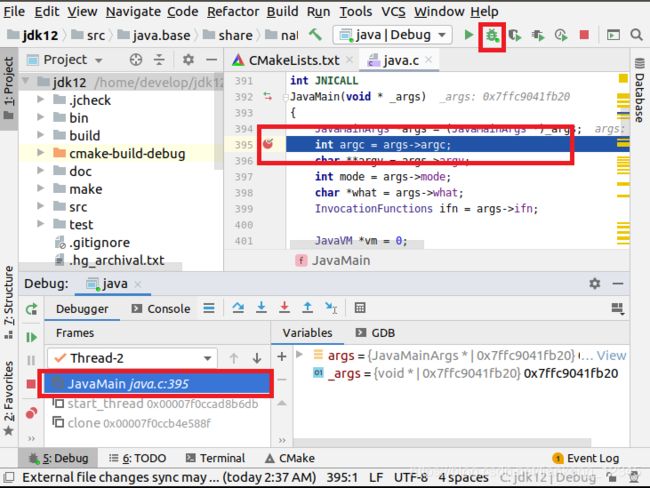The width and height of the screenshot is (650, 488).
Task: Click the Add Watch plus icon
Action: pos(282,356)
